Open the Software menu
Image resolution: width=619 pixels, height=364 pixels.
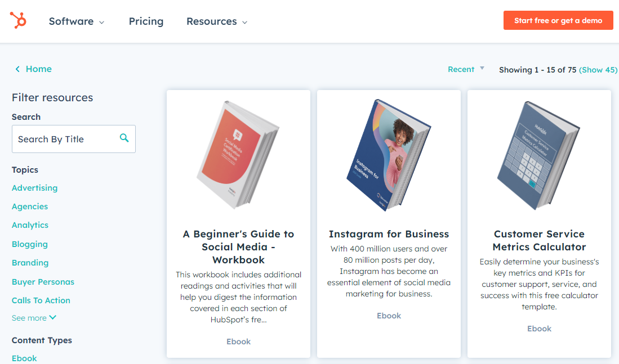pos(77,21)
